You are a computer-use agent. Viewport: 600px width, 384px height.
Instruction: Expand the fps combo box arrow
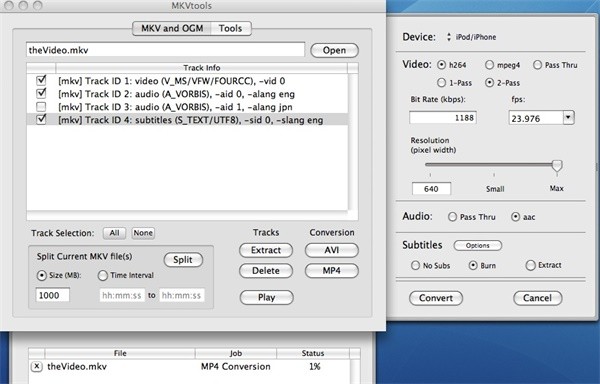coord(569,117)
